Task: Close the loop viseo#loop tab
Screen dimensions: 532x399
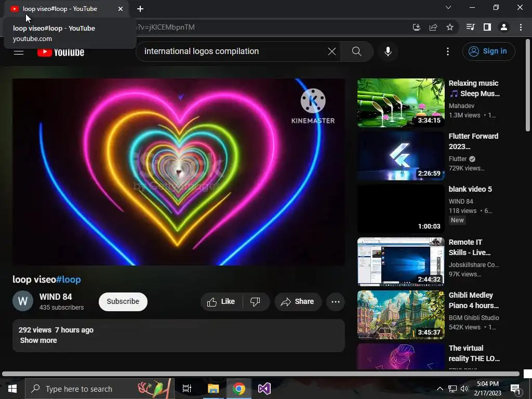Action: pyautogui.click(x=121, y=9)
